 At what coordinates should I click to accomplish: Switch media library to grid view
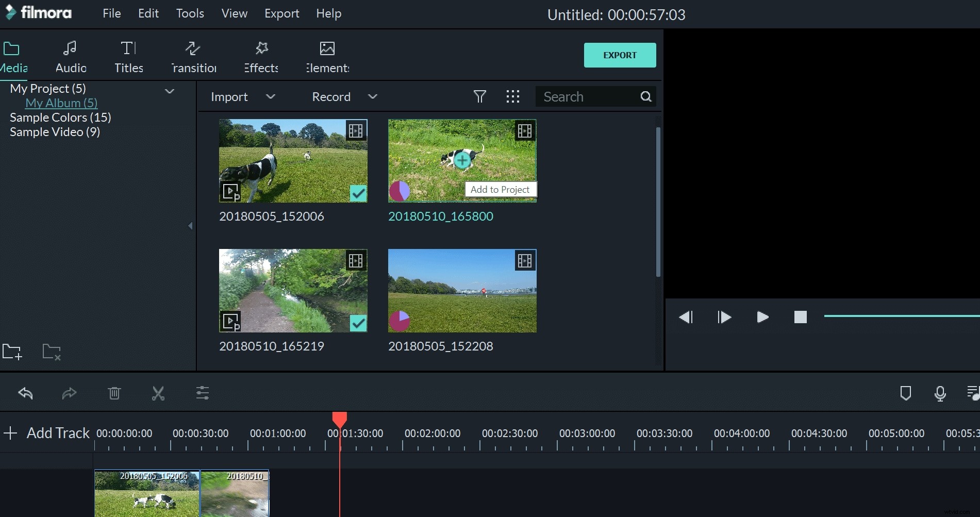(512, 96)
